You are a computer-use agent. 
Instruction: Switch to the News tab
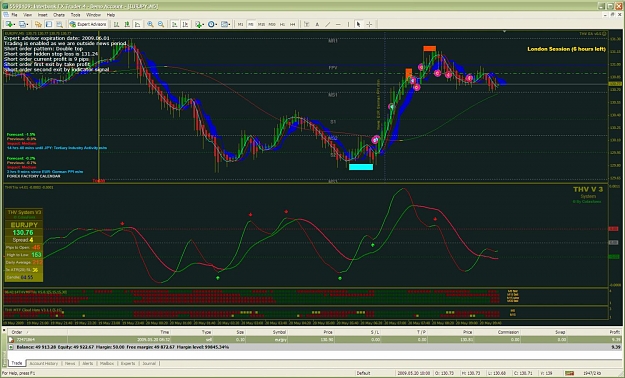point(70,363)
